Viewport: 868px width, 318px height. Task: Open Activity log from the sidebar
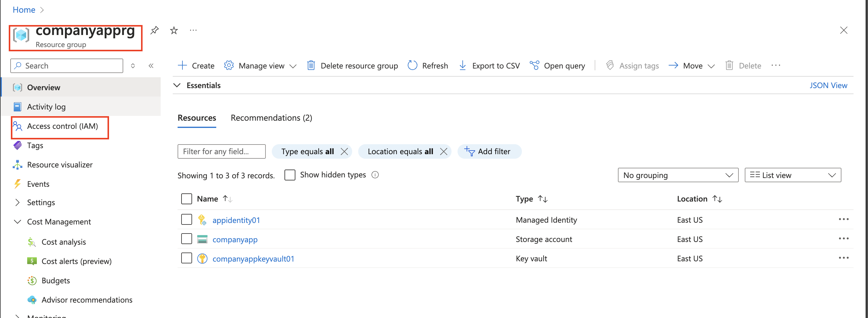(x=81, y=107)
